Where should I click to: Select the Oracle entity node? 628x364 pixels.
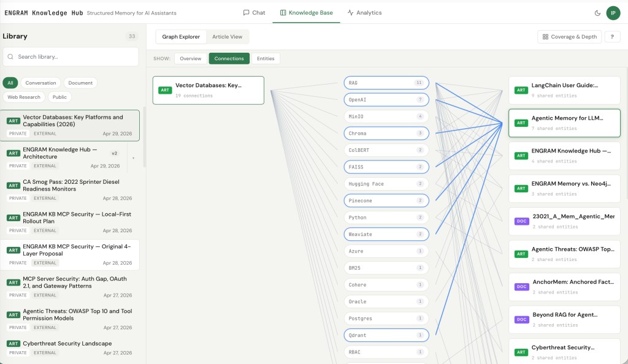(386, 301)
